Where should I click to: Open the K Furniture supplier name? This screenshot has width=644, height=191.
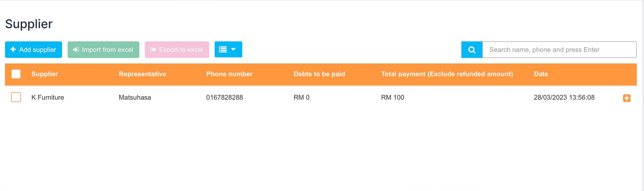coord(48,97)
